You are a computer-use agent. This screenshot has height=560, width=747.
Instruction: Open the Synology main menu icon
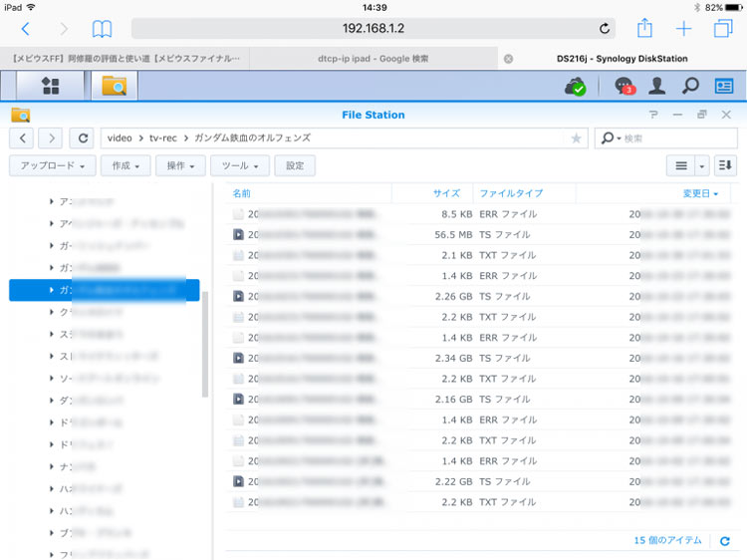tap(50, 86)
